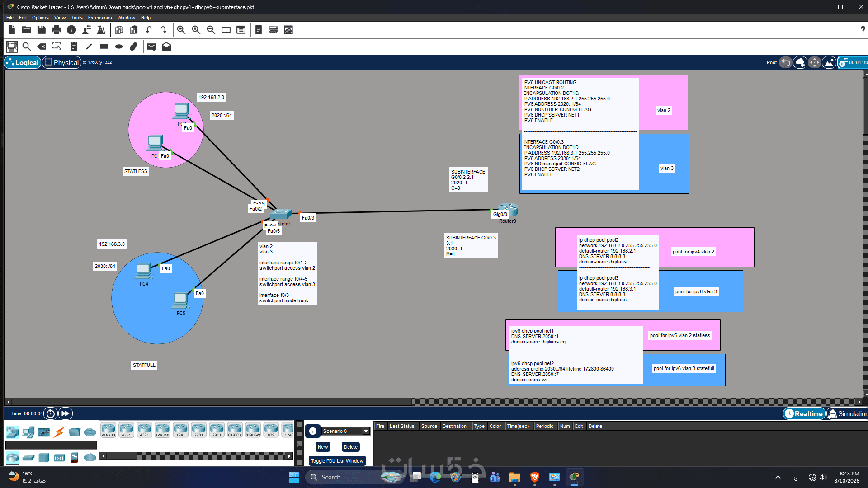This screenshot has width=868, height=488.
Task: Click the Delete tool icon
Action: [42, 47]
